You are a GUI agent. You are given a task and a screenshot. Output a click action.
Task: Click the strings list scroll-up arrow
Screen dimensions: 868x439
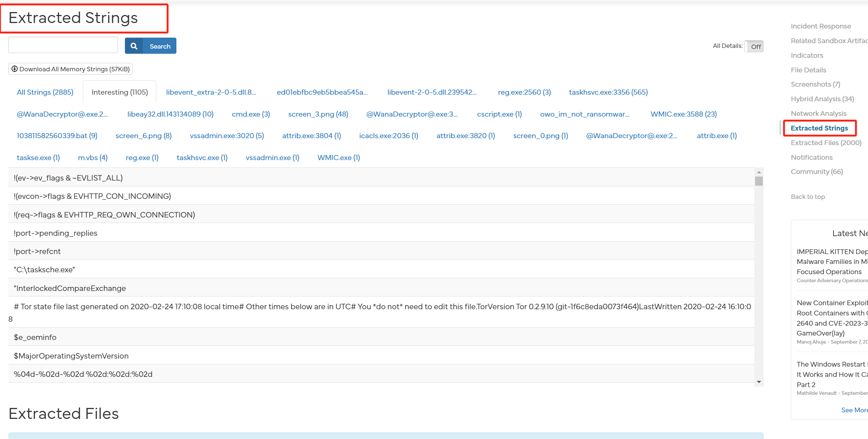759,172
